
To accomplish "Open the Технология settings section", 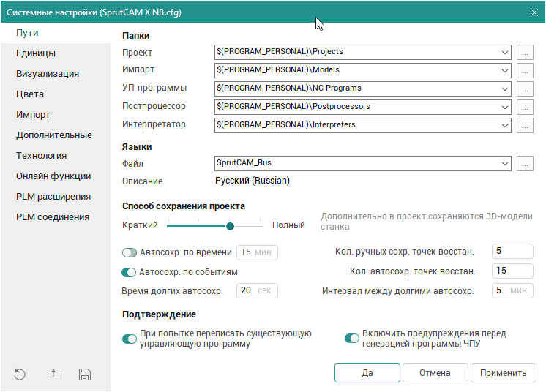I will 42,156.
